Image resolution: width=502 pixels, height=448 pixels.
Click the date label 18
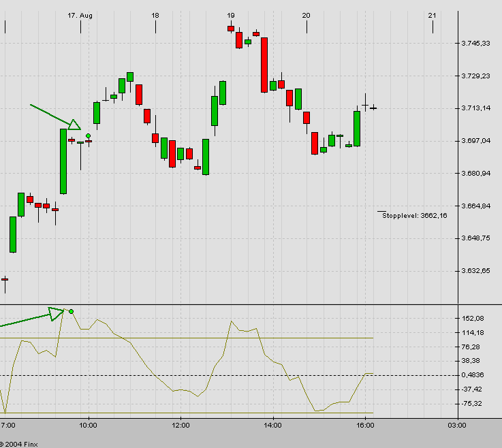point(155,16)
